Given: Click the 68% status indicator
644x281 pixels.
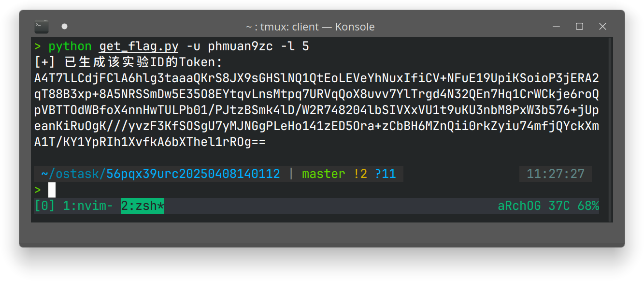Looking at the screenshot, I should pos(588,206).
